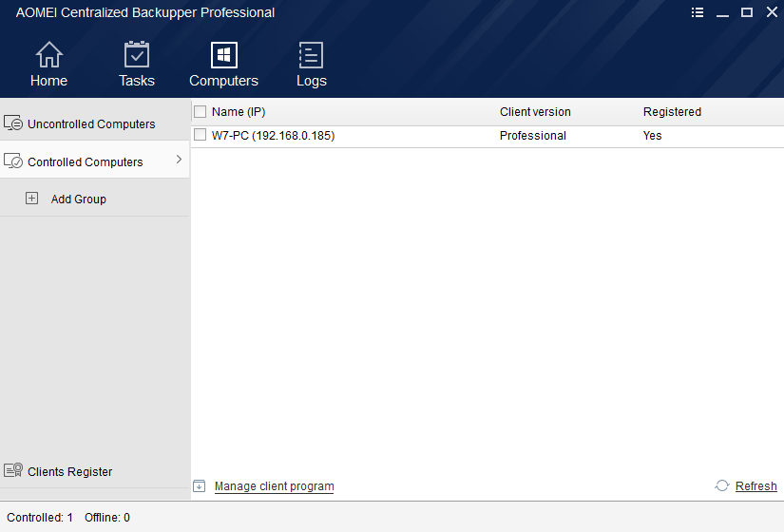Viewport: 784px width, 532px height.
Task: Click the Controlled: 1 status entry
Action: [40, 518]
